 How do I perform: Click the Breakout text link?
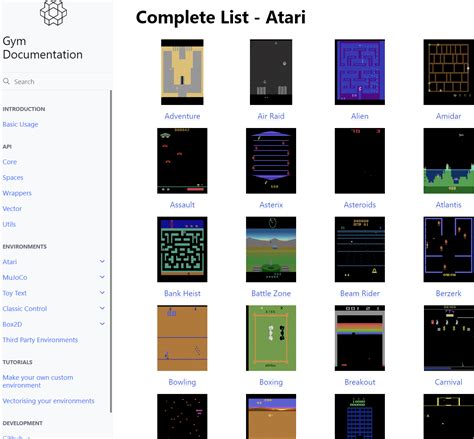point(360,382)
